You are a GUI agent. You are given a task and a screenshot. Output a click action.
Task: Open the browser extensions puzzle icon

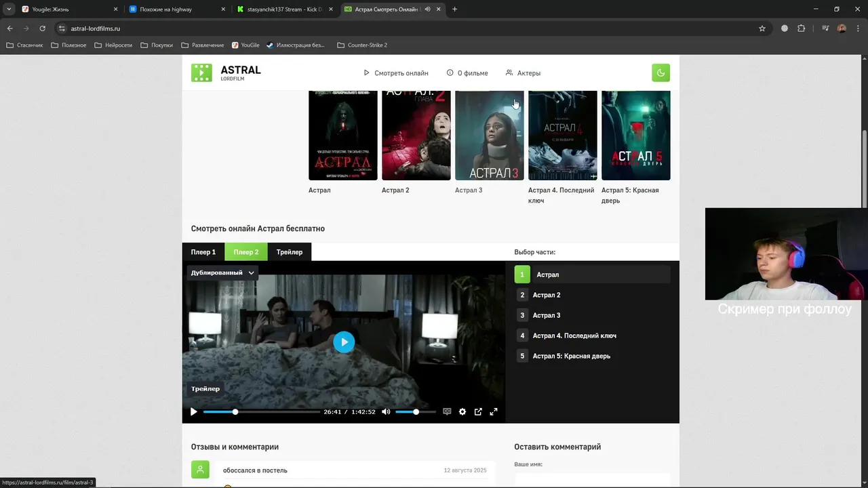coord(802,28)
